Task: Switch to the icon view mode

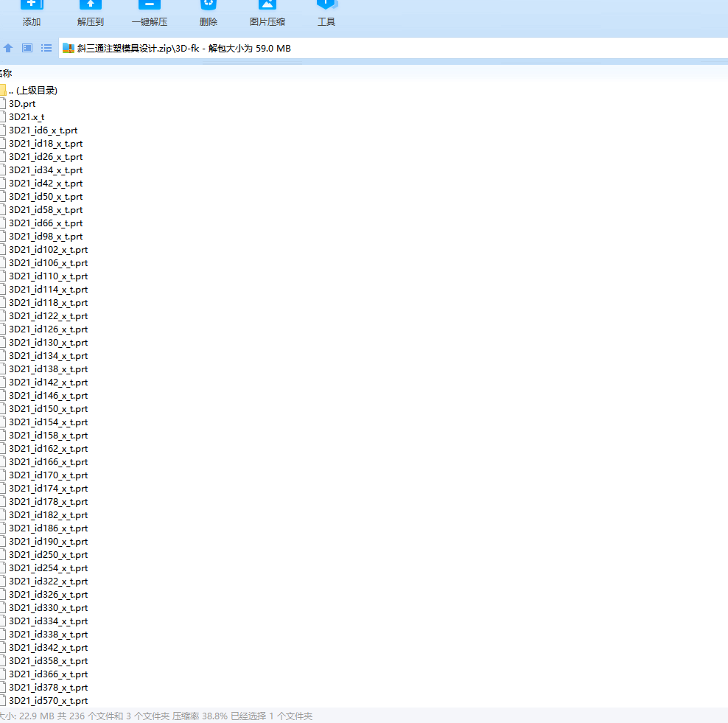Action: pos(27,48)
